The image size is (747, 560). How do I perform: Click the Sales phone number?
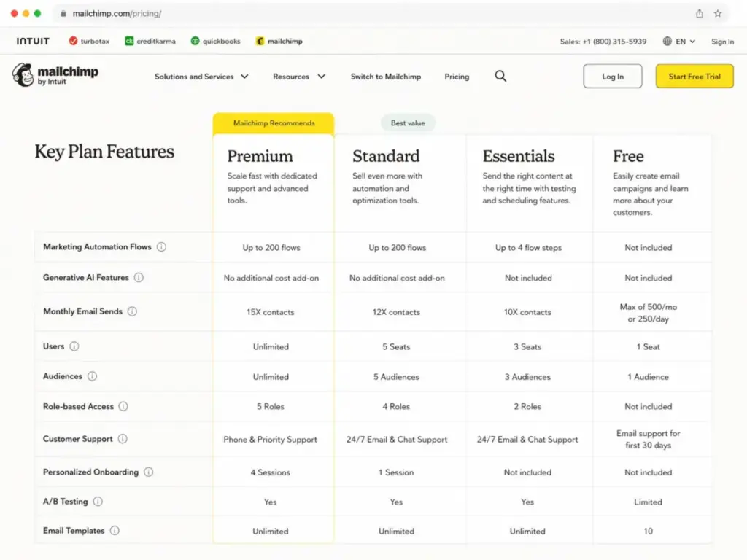pos(603,42)
